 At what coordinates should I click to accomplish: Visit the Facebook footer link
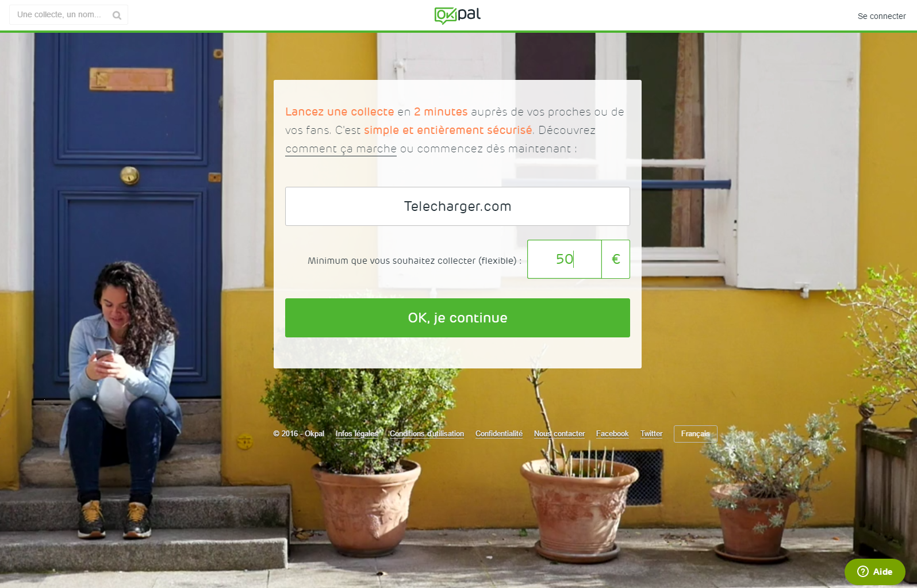tap(612, 434)
